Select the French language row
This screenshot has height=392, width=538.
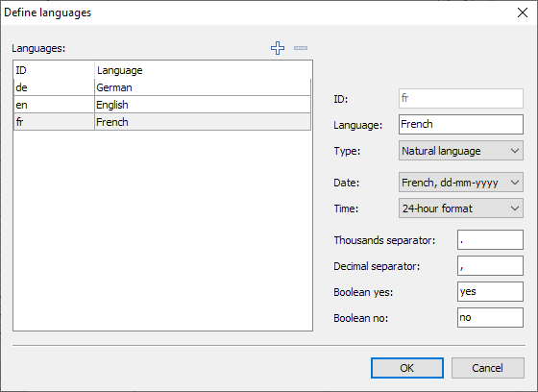click(x=162, y=122)
